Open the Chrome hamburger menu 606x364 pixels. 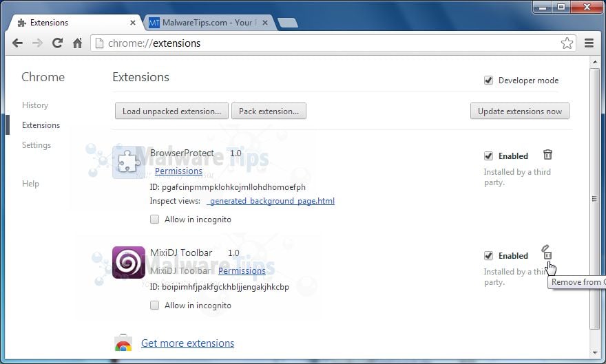(589, 43)
